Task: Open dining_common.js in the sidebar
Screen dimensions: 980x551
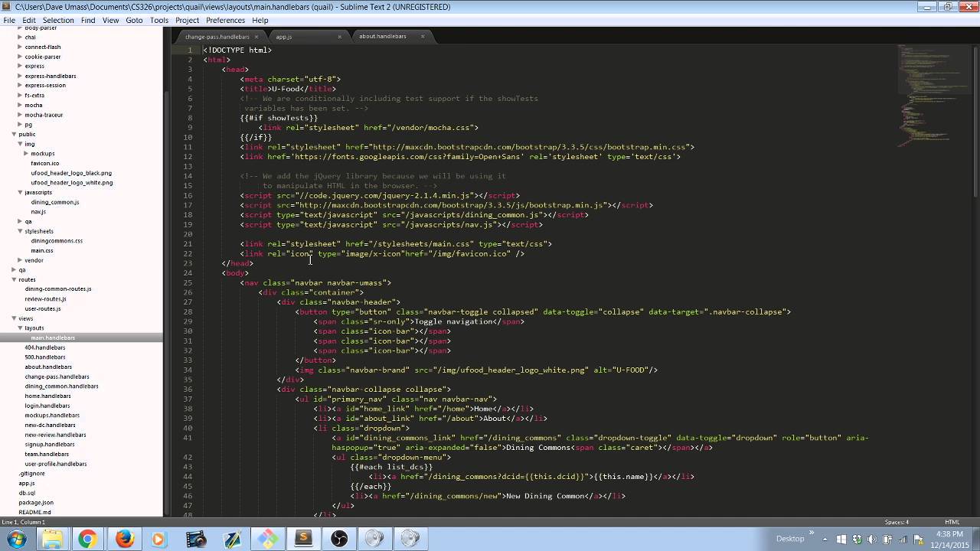Action: (x=55, y=202)
